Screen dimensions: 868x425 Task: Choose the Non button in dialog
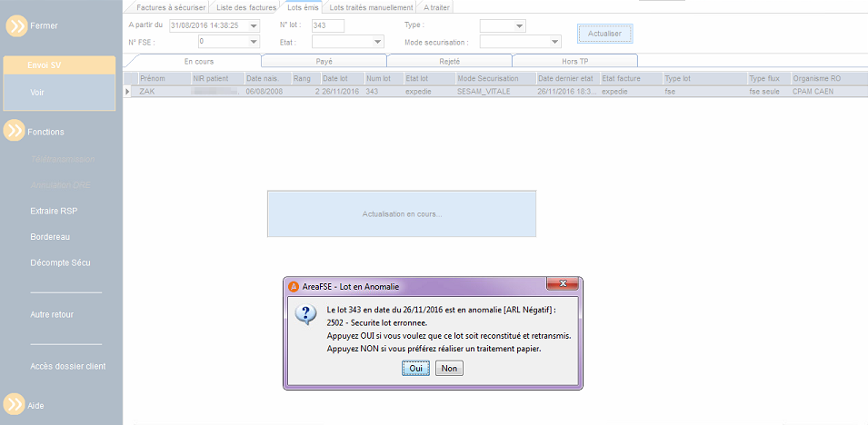click(x=449, y=368)
